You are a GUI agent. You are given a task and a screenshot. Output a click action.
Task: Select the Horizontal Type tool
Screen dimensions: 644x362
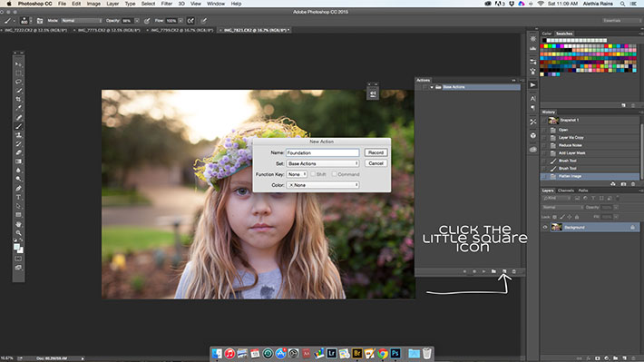[x=18, y=197]
